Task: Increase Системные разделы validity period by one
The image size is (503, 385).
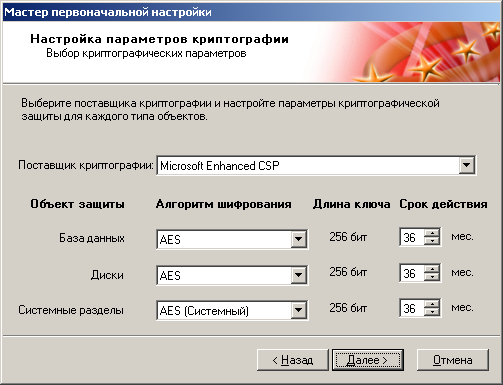Action: click(432, 304)
